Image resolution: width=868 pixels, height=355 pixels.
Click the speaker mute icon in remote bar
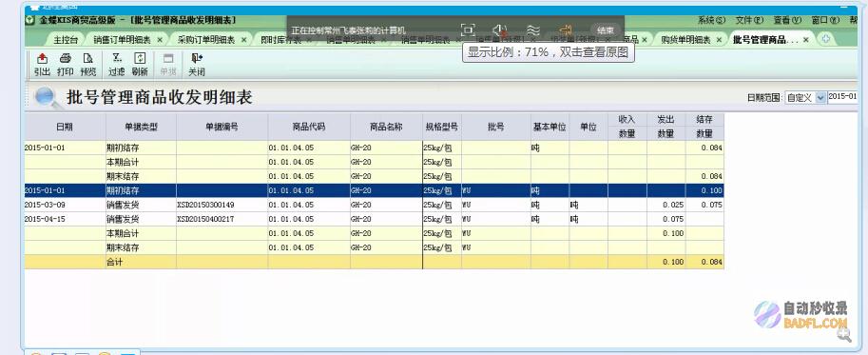click(500, 30)
